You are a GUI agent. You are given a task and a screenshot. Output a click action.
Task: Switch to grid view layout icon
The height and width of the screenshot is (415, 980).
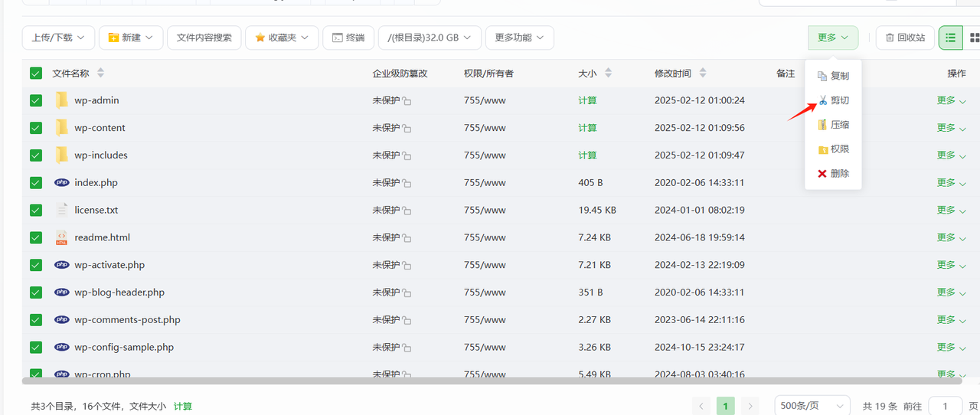975,38
